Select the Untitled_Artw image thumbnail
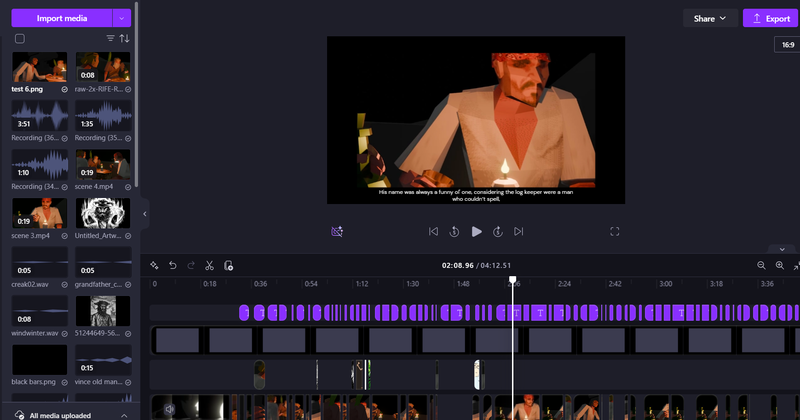Image resolution: width=800 pixels, height=420 pixels. click(x=103, y=213)
